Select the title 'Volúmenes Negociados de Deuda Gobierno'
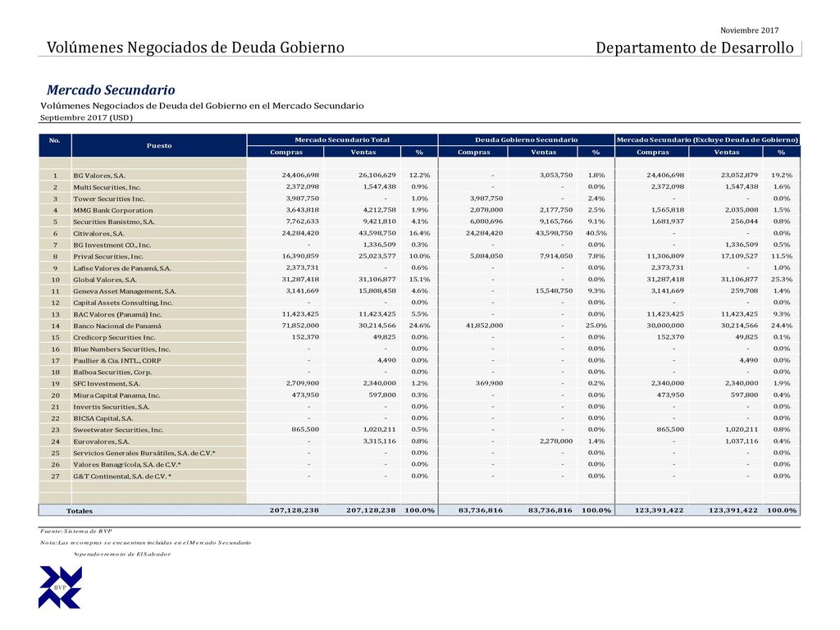This screenshot has height=630, width=840. pyautogui.click(x=195, y=48)
